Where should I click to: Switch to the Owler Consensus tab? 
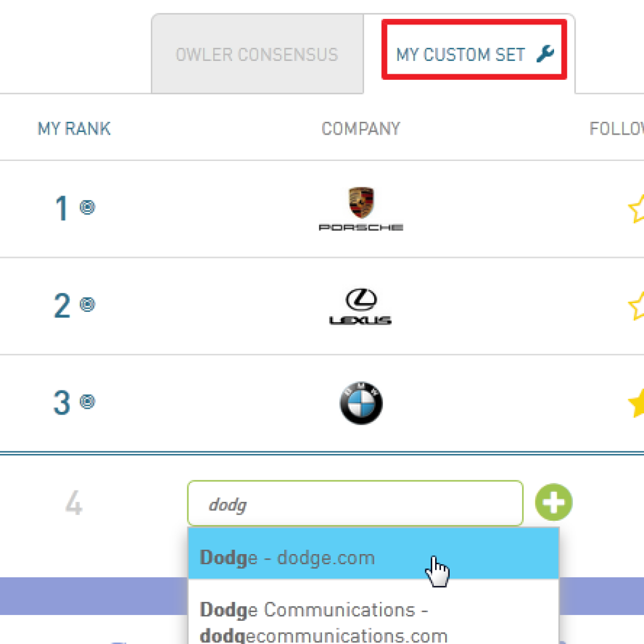[x=257, y=55]
